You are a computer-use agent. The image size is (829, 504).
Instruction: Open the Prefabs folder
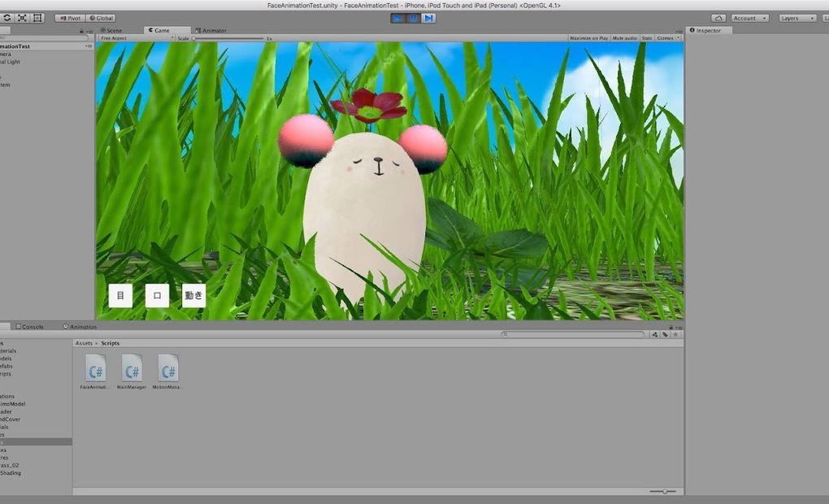[x=7, y=366]
